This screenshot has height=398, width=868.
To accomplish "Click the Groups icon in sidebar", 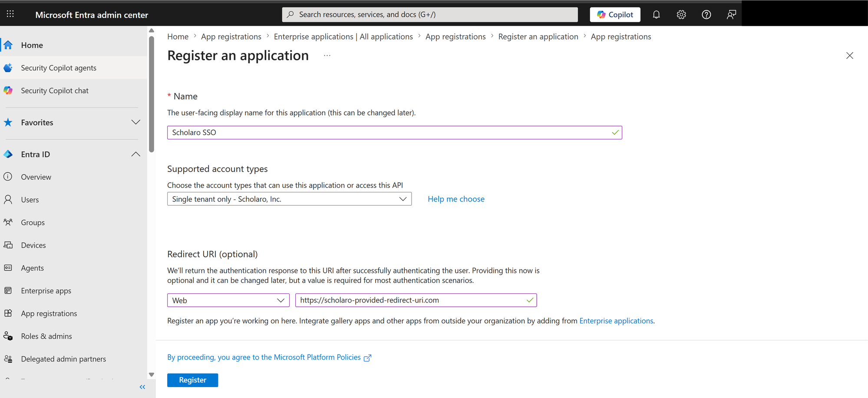I will click(8, 222).
